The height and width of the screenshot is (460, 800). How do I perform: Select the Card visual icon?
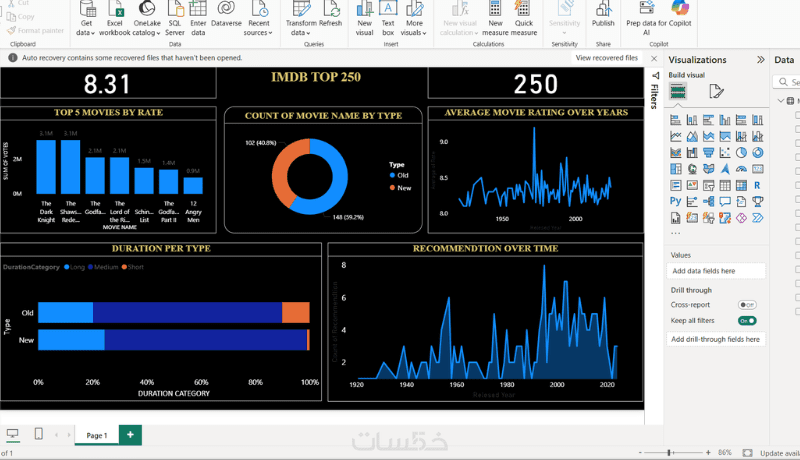point(758,169)
